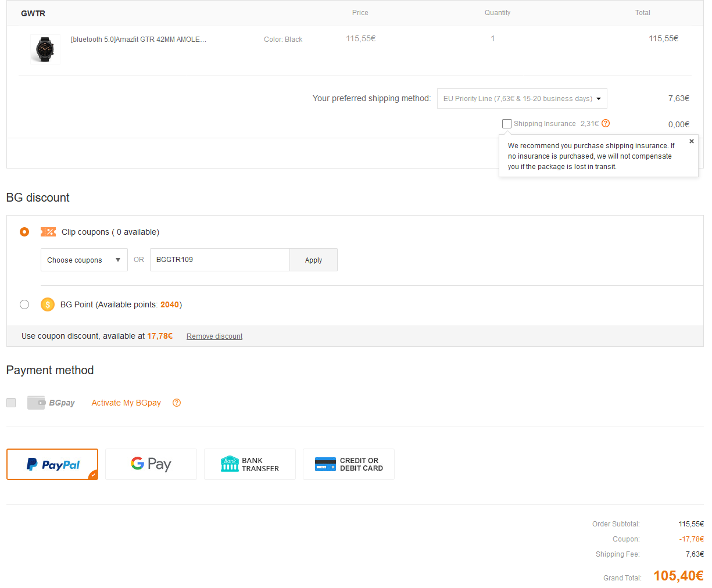Choose Google Pay as payment method
The height and width of the screenshot is (588, 712).
151,464
